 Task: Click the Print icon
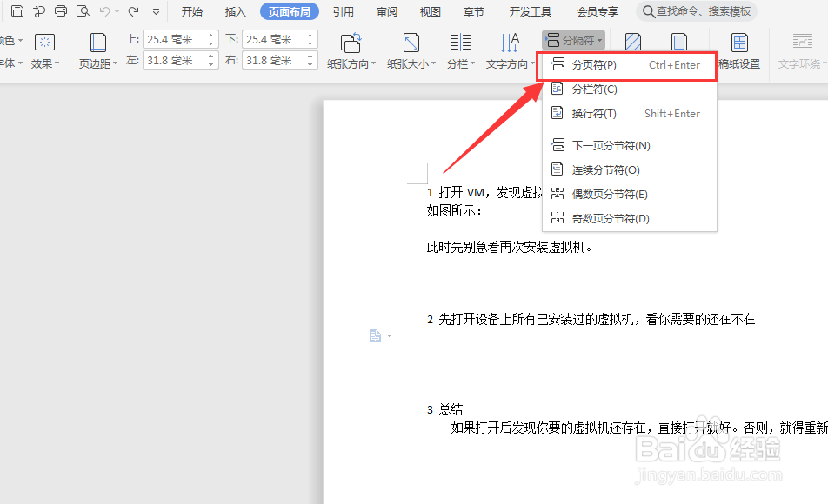tap(60, 10)
